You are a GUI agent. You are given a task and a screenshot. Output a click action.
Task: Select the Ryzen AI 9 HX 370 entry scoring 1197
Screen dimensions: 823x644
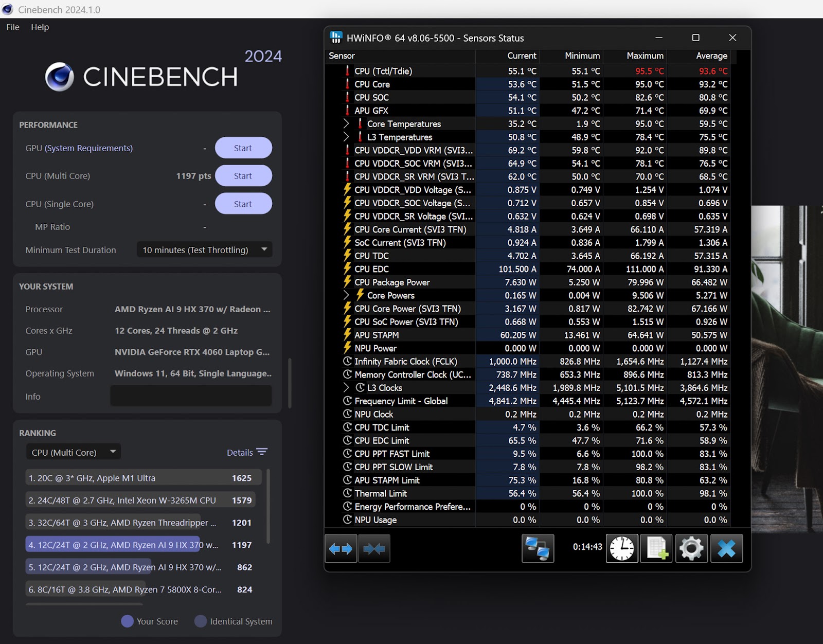click(140, 545)
